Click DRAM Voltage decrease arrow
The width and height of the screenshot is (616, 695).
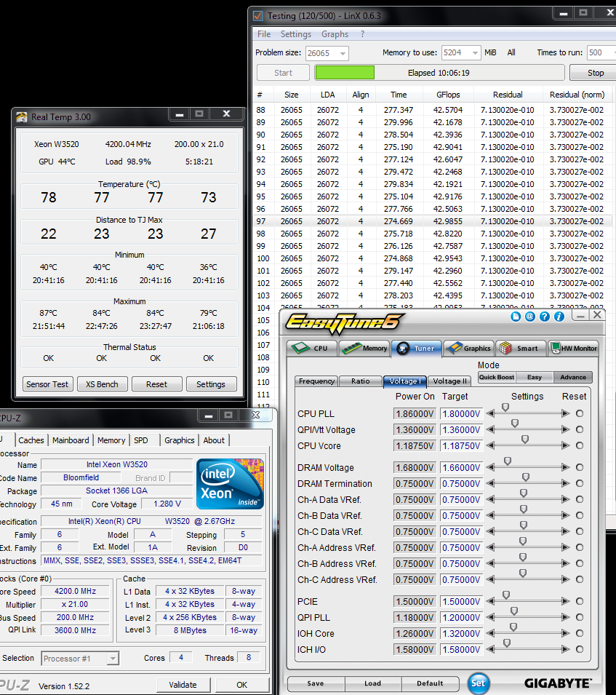tap(490, 467)
